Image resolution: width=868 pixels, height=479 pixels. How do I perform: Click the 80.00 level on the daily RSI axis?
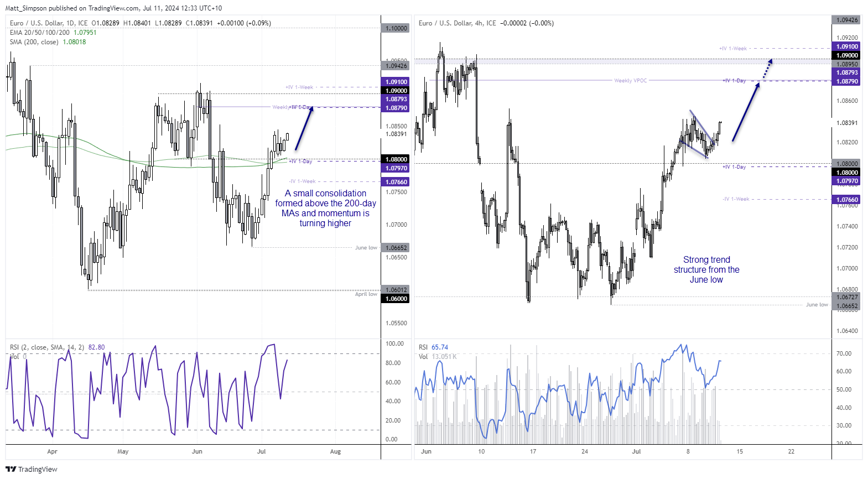click(x=393, y=363)
